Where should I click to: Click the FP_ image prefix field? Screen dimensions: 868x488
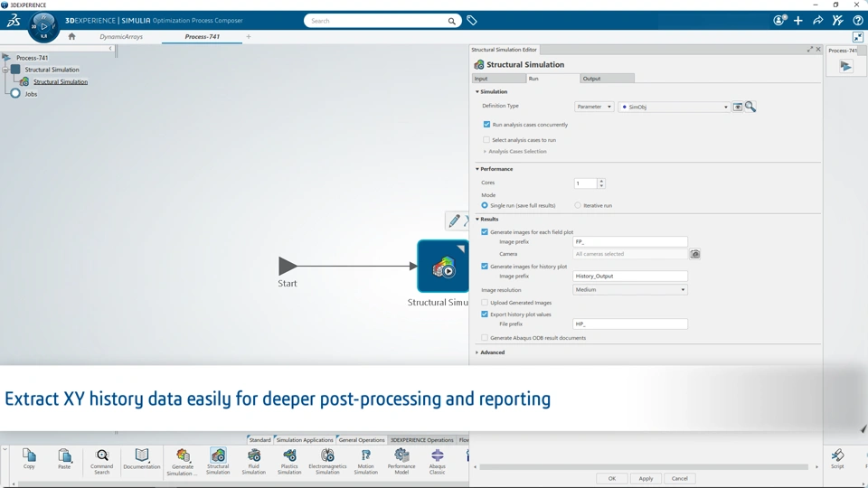[630, 242]
